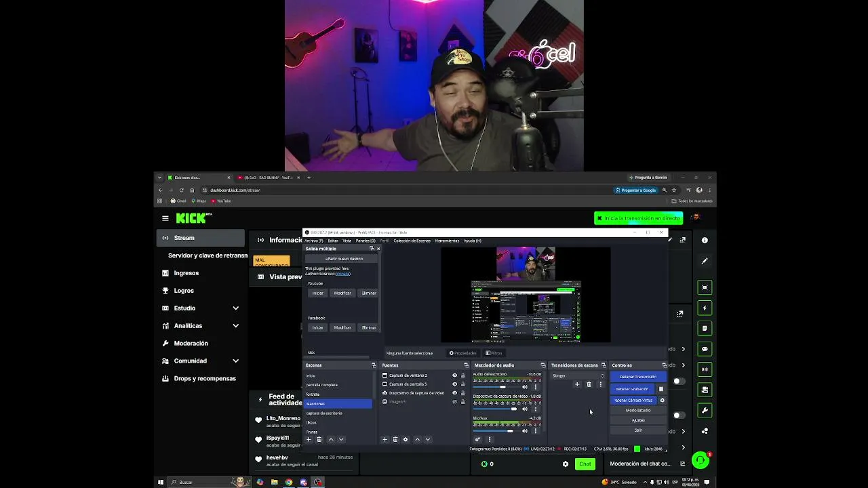Show the hidden Imagen 5 source

454,402
